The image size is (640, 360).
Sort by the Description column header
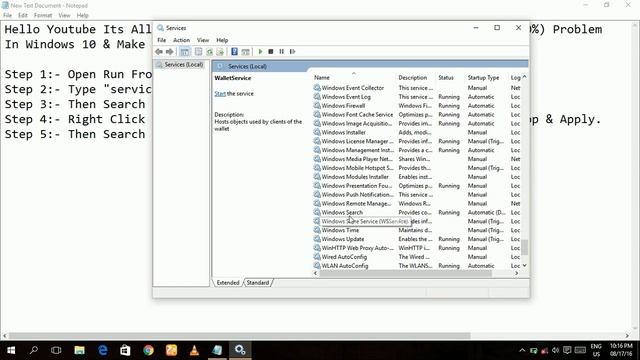[413, 77]
